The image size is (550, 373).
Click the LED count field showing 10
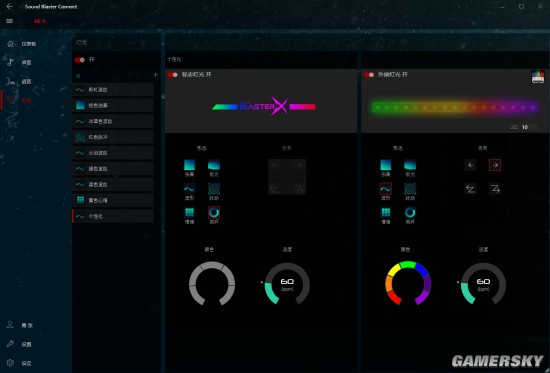529,127
